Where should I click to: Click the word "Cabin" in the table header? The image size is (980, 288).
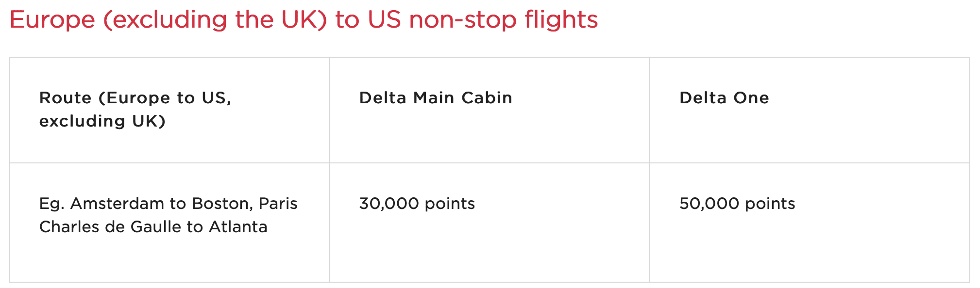point(487,98)
